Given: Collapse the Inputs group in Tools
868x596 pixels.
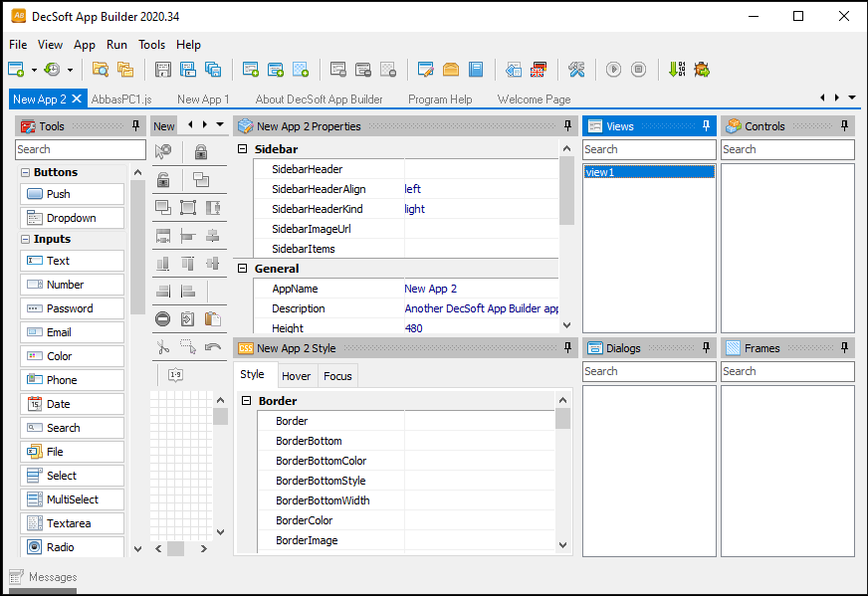Looking at the screenshot, I should tap(25, 239).
